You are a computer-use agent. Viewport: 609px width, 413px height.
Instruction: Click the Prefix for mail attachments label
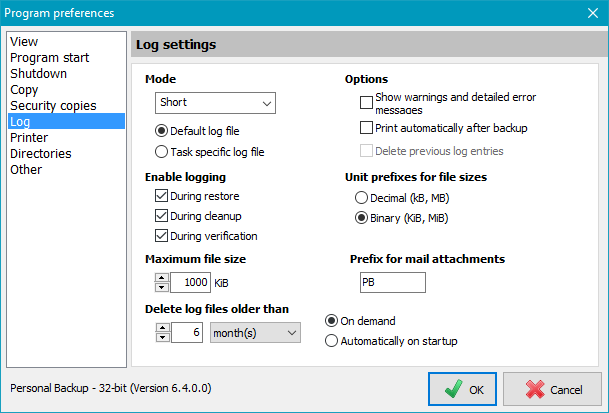coord(427,259)
